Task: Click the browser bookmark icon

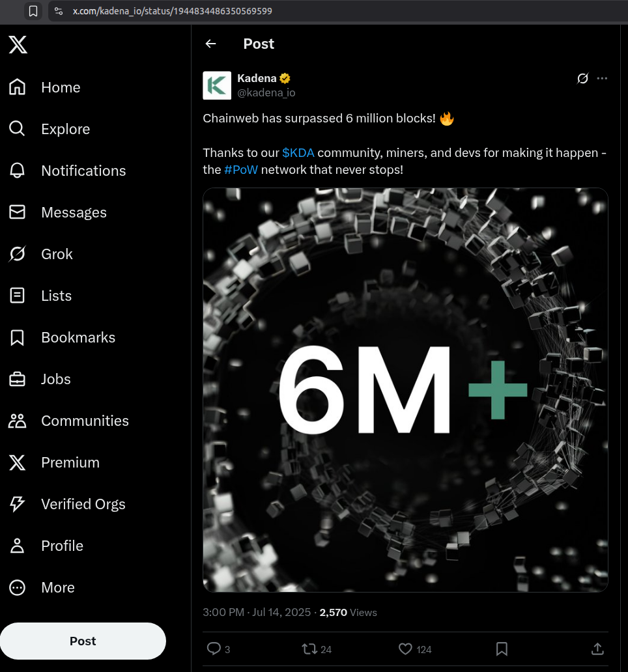Action: [x=33, y=10]
